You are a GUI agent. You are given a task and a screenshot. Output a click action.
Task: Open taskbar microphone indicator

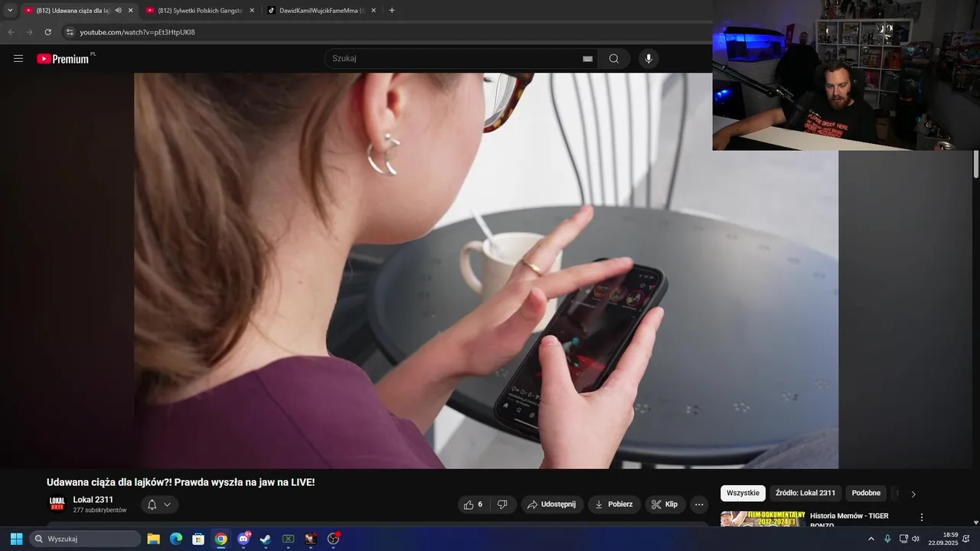(x=887, y=539)
